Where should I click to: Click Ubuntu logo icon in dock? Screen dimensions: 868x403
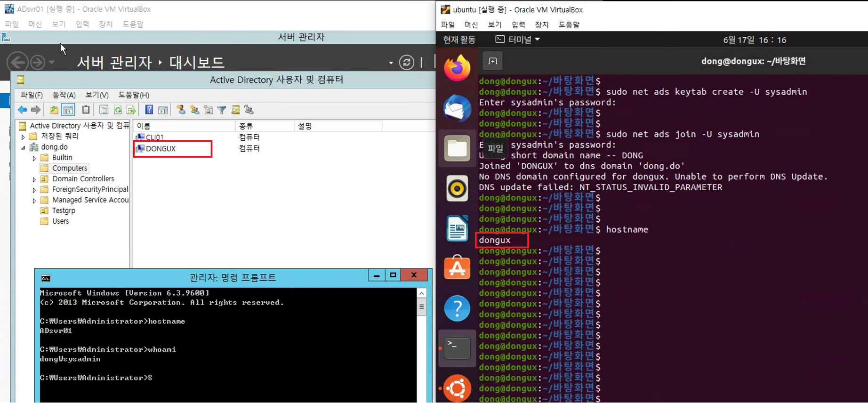457,388
